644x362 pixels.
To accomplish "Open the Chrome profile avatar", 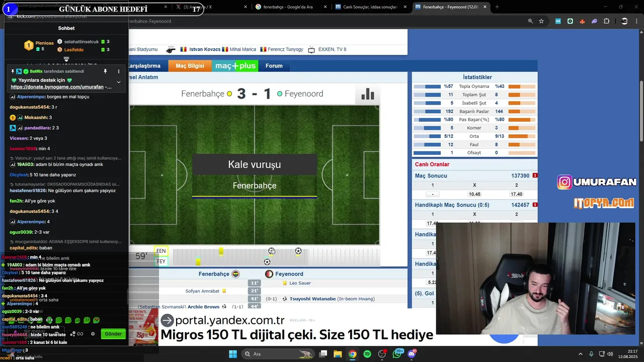I will 624,21.
